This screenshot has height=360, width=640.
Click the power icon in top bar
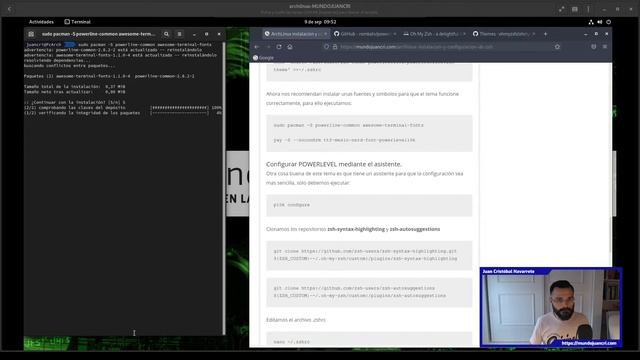click(609, 22)
